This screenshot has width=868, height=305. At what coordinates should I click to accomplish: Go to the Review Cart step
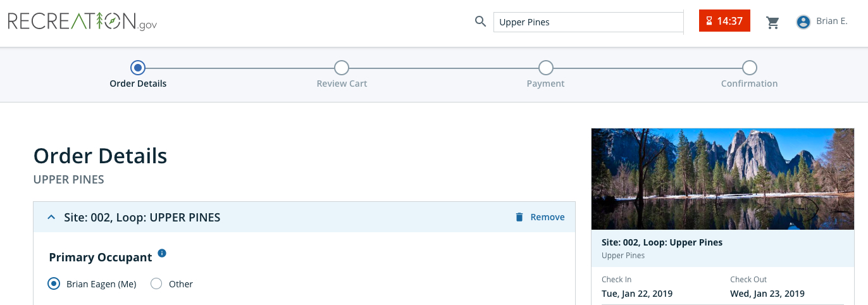342,68
